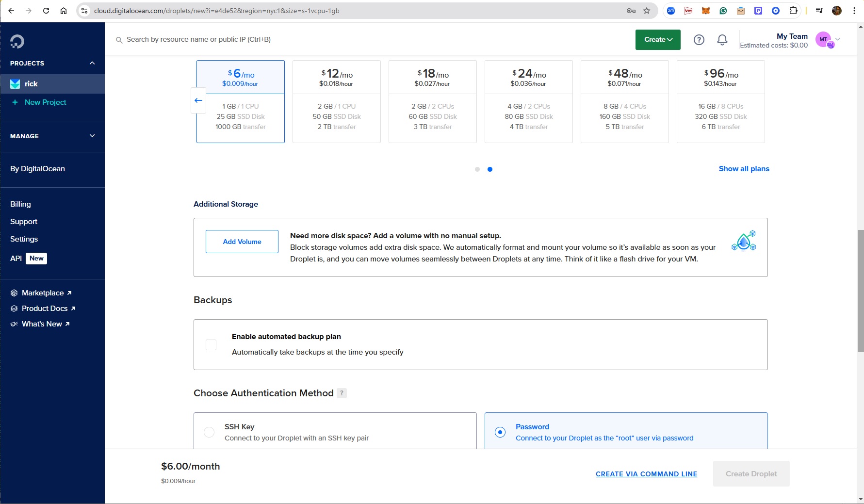Click the plan carousel left arrow
Viewport: 864px width, 504px height.
coord(198,100)
